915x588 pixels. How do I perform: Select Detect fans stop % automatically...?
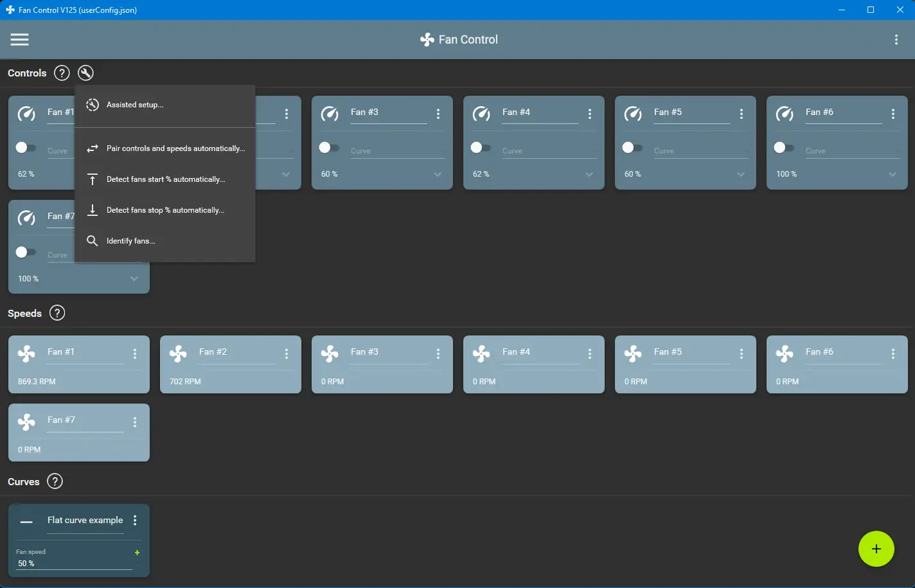(165, 210)
